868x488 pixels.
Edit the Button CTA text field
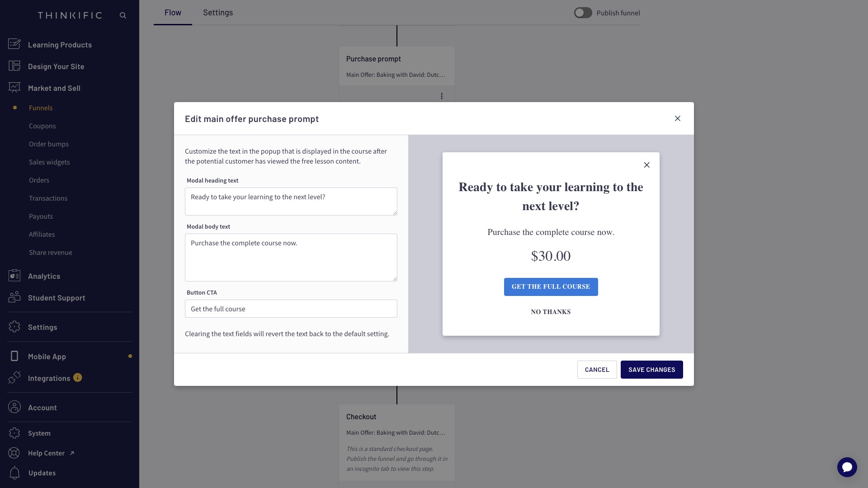point(291,309)
